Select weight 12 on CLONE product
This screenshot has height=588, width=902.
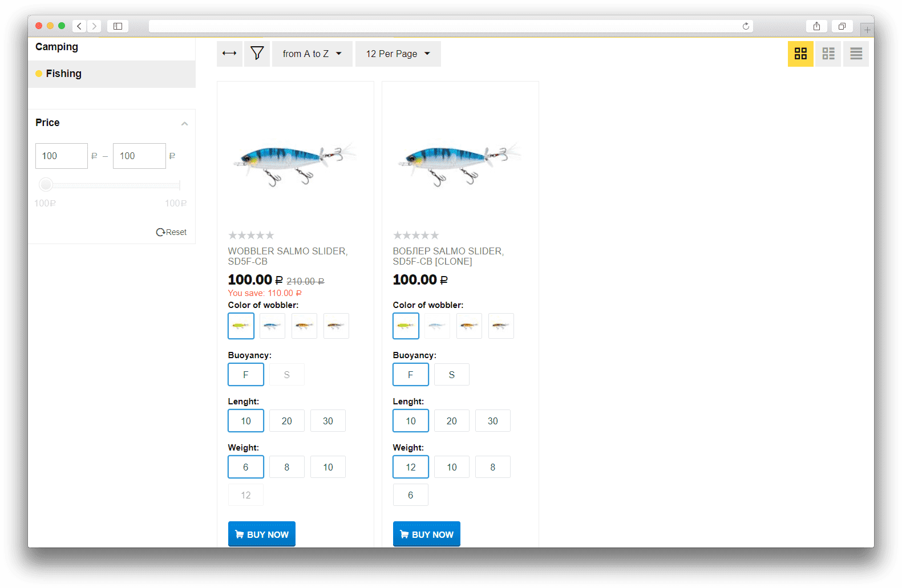(x=411, y=467)
